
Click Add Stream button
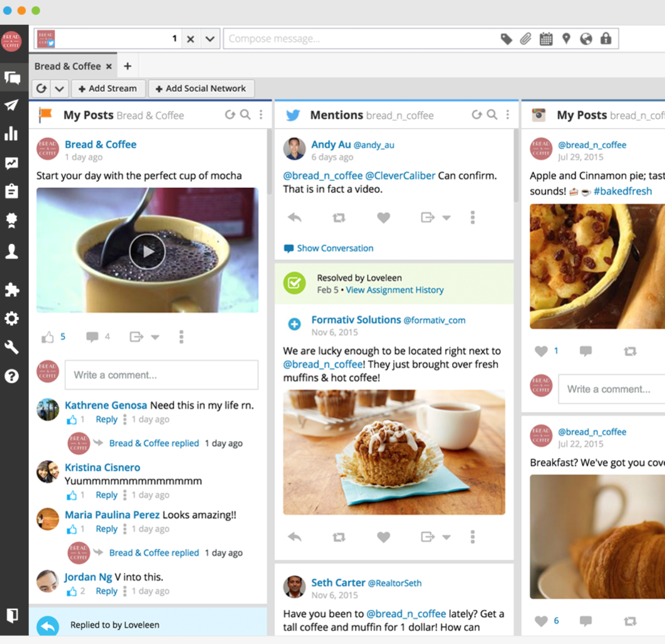point(108,88)
